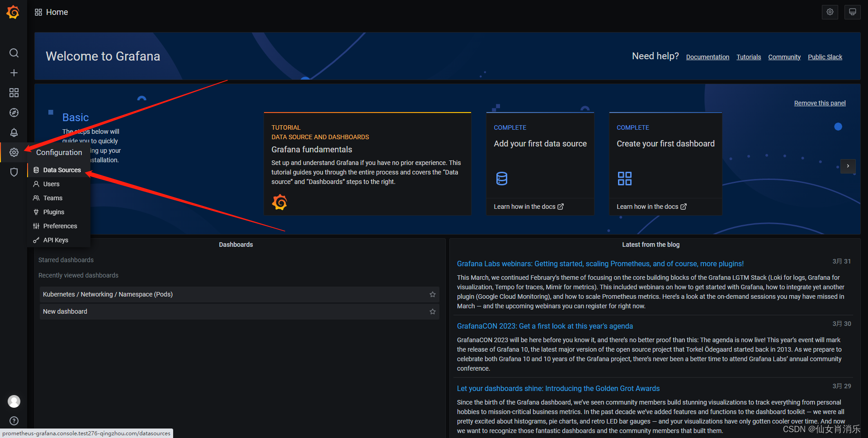This screenshot has height=438, width=868.
Task: Click the Latest from the blog panel title
Action: [651, 245]
